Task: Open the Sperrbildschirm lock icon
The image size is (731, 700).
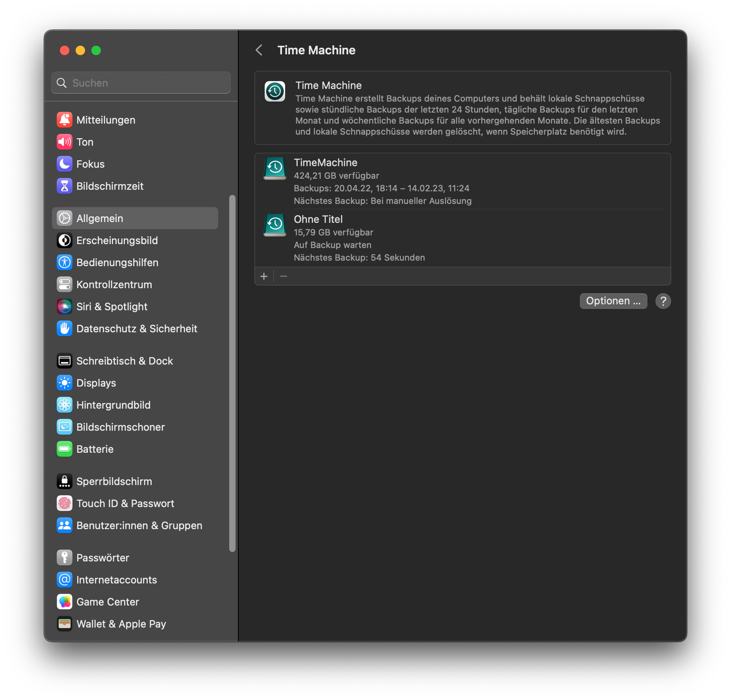Action: pos(65,481)
